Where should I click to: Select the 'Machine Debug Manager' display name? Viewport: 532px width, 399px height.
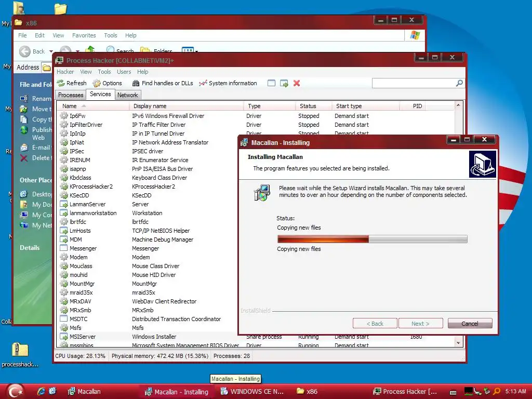pyautogui.click(x=163, y=240)
